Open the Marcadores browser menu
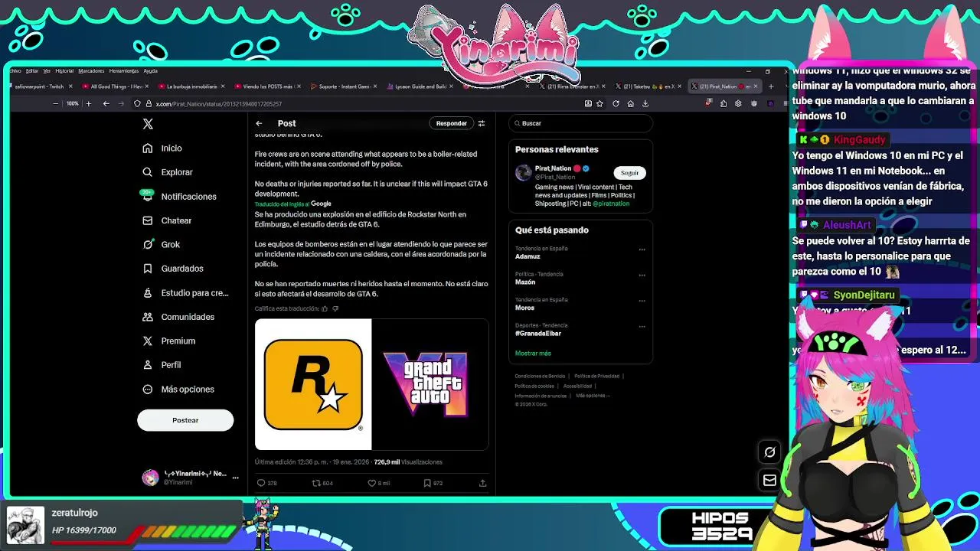The width and height of the screenshot is (980, 551). (x=91, y=71)
